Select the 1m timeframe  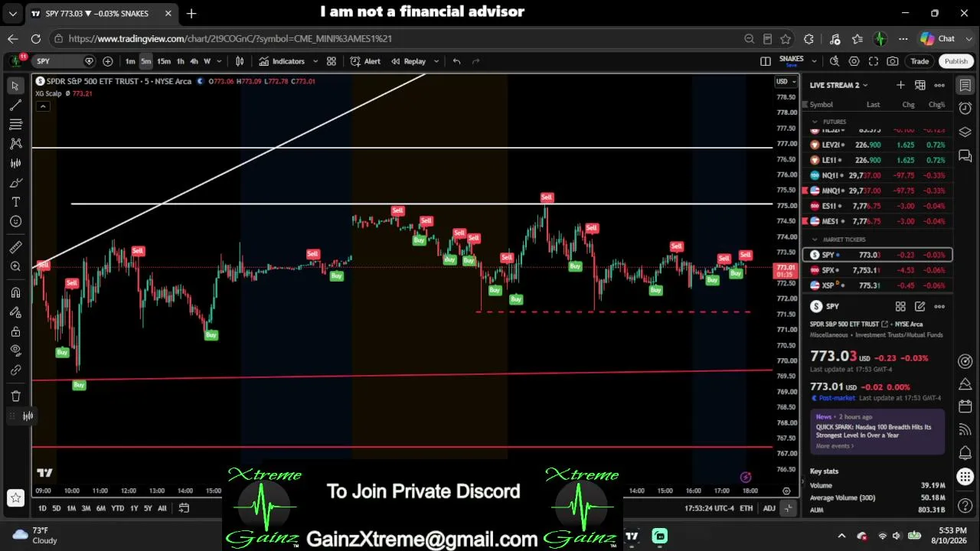pyautogui.click(x=130, y=61)
